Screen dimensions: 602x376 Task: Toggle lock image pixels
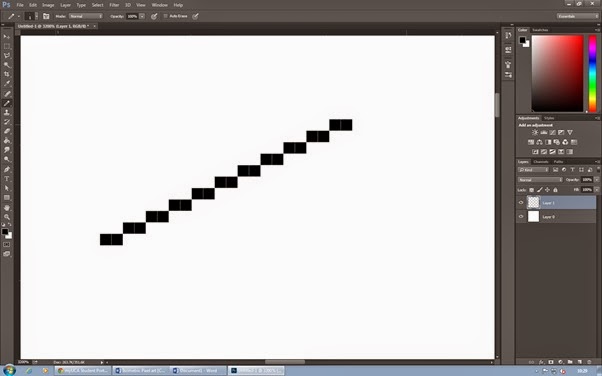tap(539, 190)
